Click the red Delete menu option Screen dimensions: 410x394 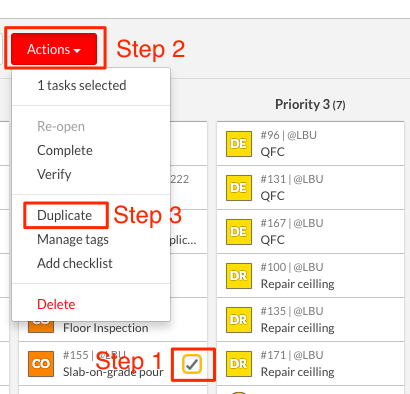[56, 304]
